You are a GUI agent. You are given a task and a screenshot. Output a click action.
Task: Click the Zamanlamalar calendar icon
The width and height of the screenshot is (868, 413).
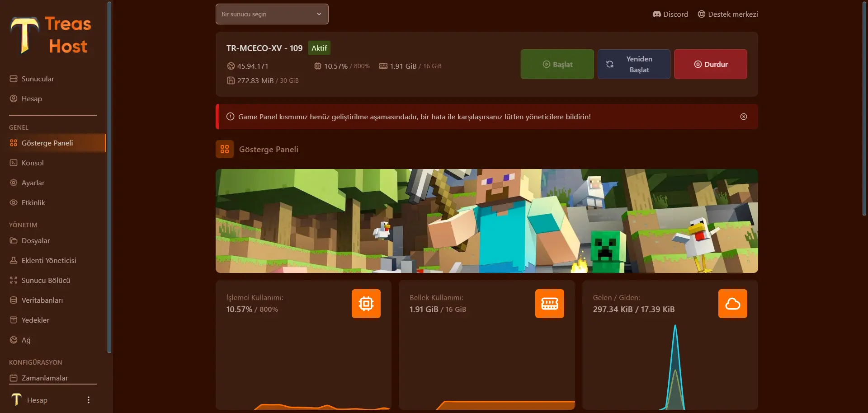click(x=14, y=378)
